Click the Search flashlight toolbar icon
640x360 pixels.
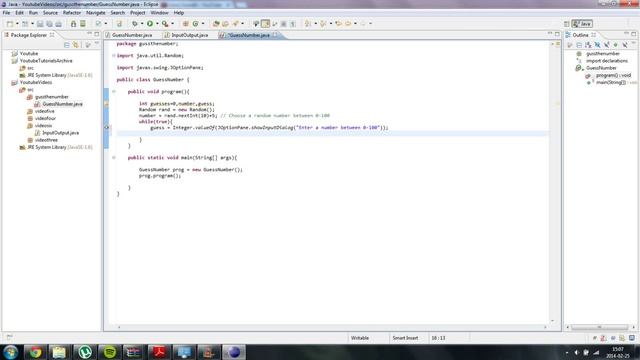tap(236, 24)
